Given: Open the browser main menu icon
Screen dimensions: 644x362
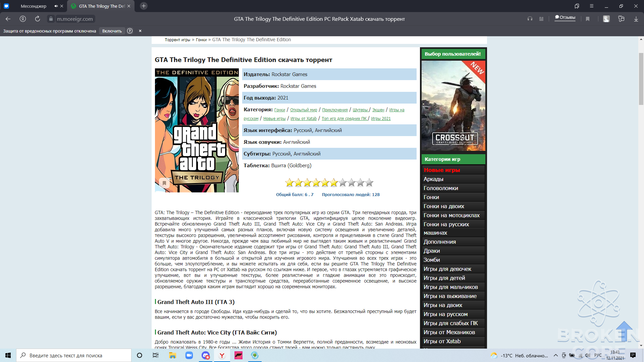Looking at the screenshot, I should (x=592, y=6).
